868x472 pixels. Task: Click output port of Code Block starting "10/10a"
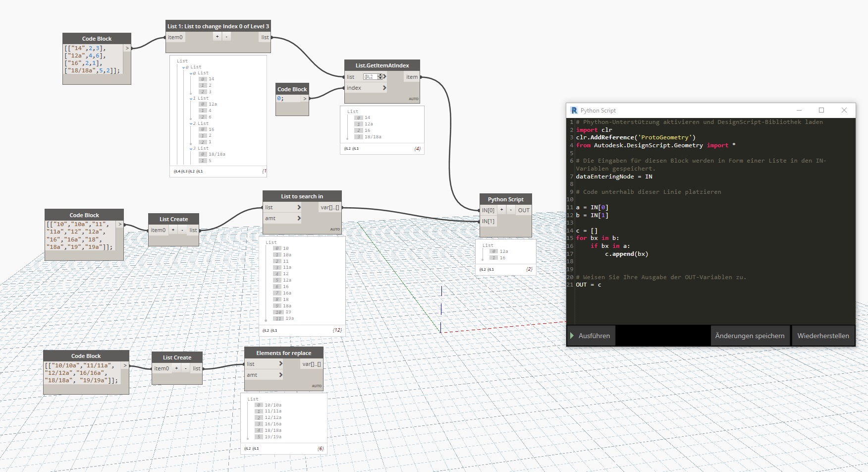pos(125,366)
